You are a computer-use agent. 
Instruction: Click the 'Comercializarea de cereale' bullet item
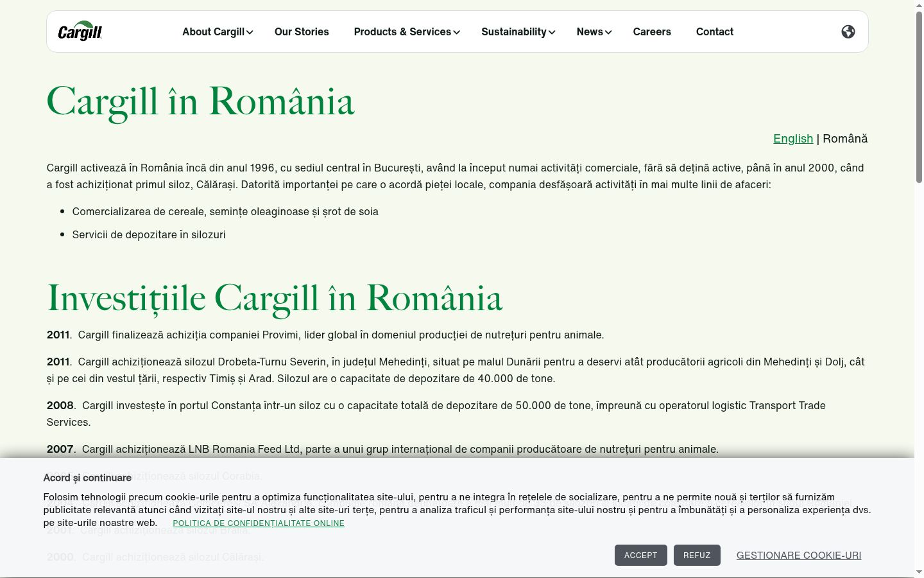[225, 211]
